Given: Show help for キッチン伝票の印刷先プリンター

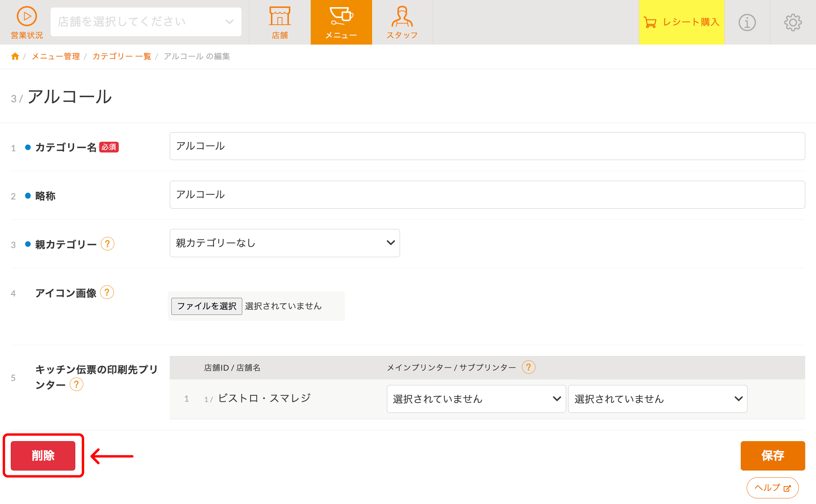Looking at the screenshot, I should 76,385.
